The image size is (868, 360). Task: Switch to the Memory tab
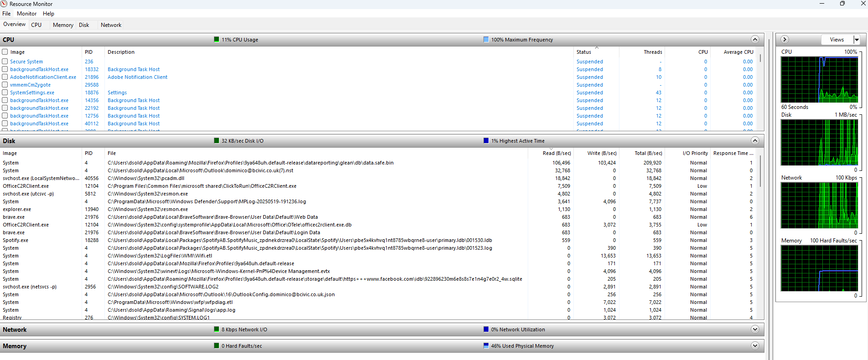pyautogui.click(x=63, y=25)
